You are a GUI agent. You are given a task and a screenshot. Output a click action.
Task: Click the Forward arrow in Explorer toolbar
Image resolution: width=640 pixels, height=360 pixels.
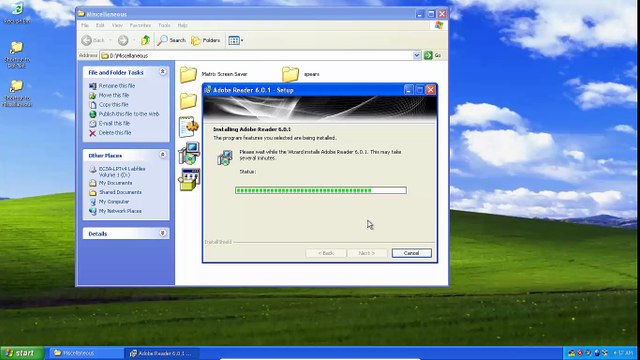pos(123,40)
